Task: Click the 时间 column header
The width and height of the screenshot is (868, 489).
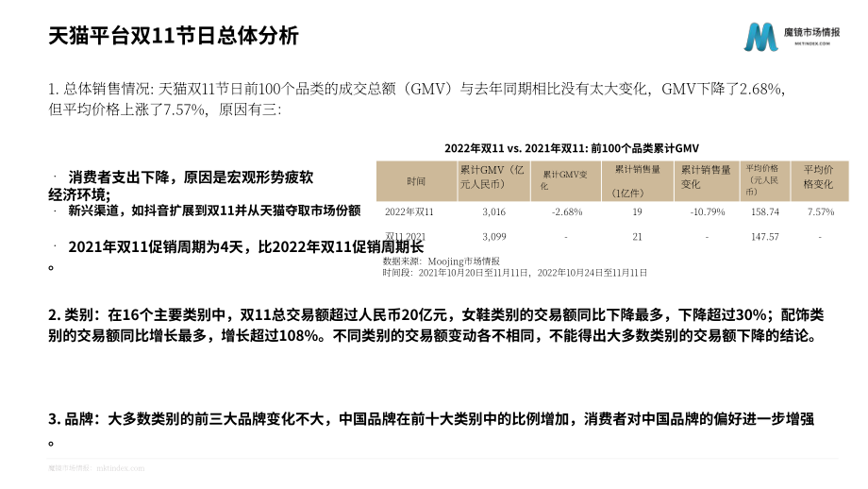Action: [416, 181]
